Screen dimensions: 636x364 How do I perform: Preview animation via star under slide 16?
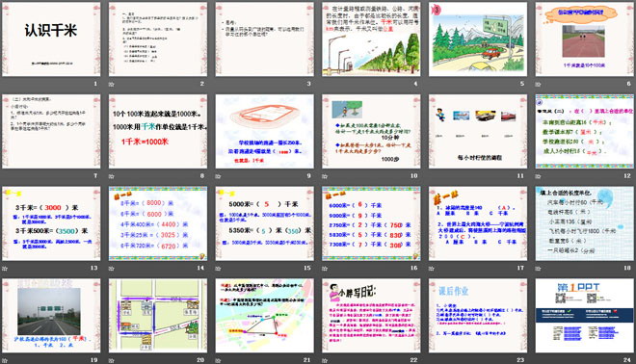coord(325,269)
